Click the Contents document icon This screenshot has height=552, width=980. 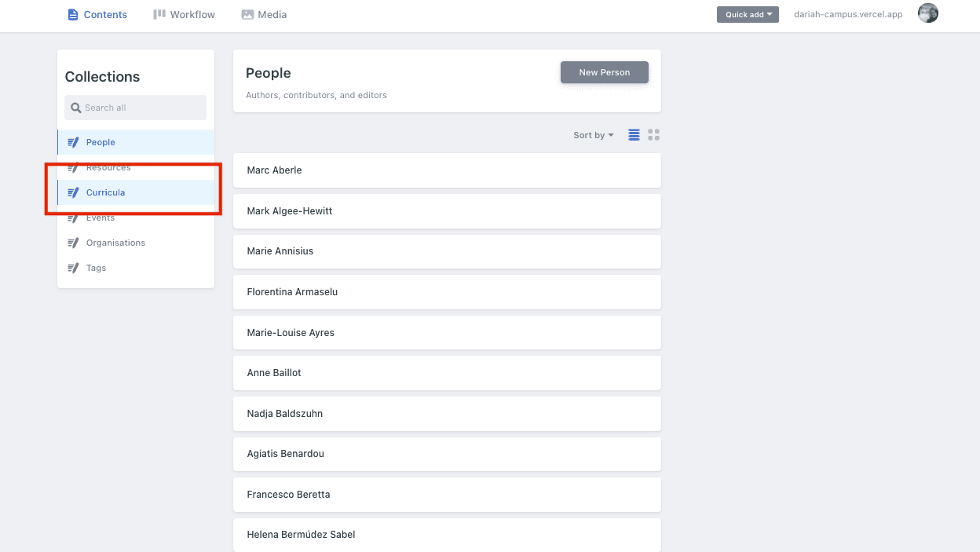click(73, 15)
